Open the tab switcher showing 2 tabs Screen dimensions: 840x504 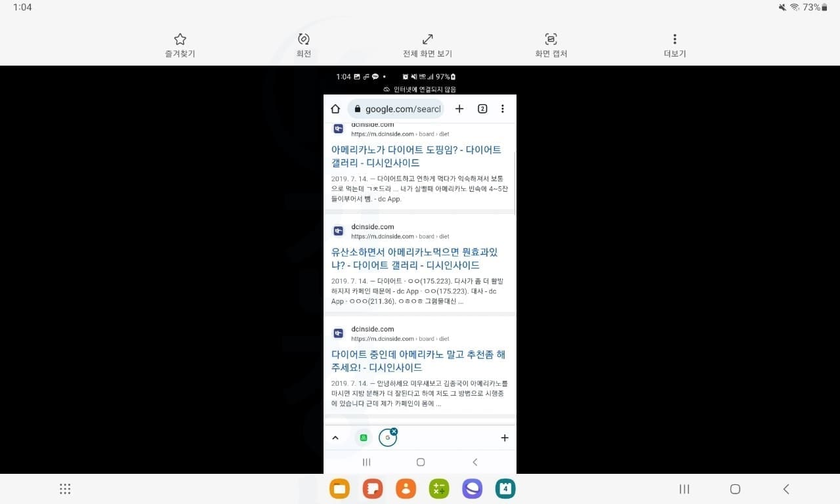482,109
